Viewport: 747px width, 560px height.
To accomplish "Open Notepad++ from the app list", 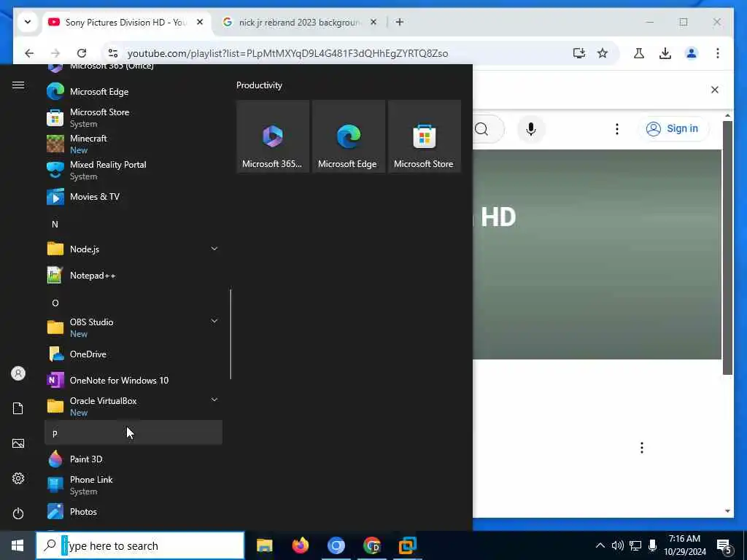I will tap(133, 275).
